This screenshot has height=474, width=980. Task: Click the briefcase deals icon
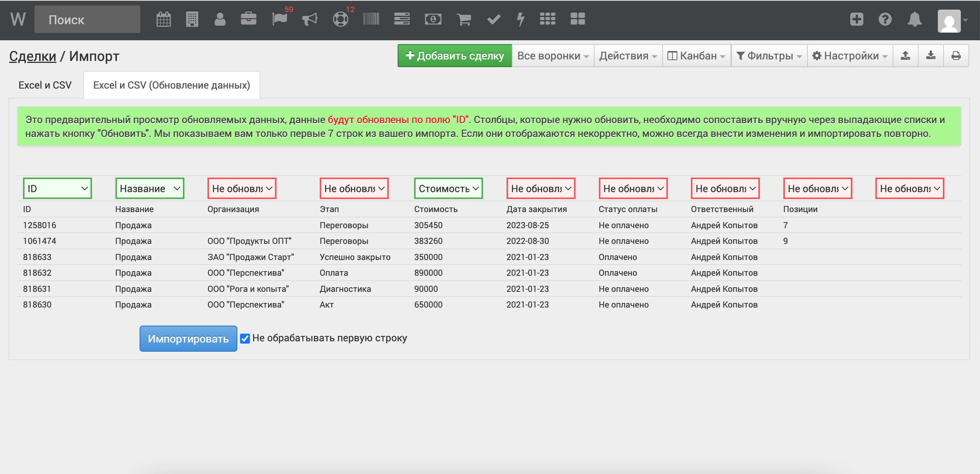[x=248, y=19]
